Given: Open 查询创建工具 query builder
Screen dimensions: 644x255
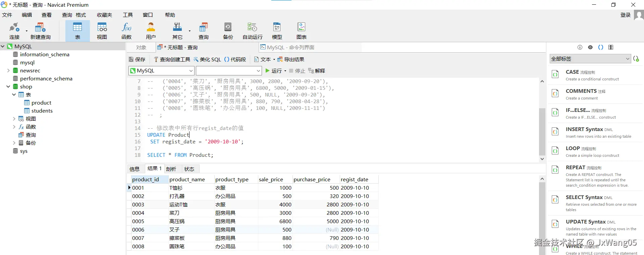Looking at the screenshot, I should [172, 59].
